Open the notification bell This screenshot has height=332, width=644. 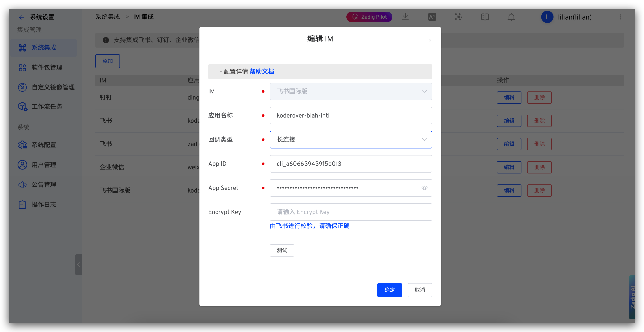point(511,17)
